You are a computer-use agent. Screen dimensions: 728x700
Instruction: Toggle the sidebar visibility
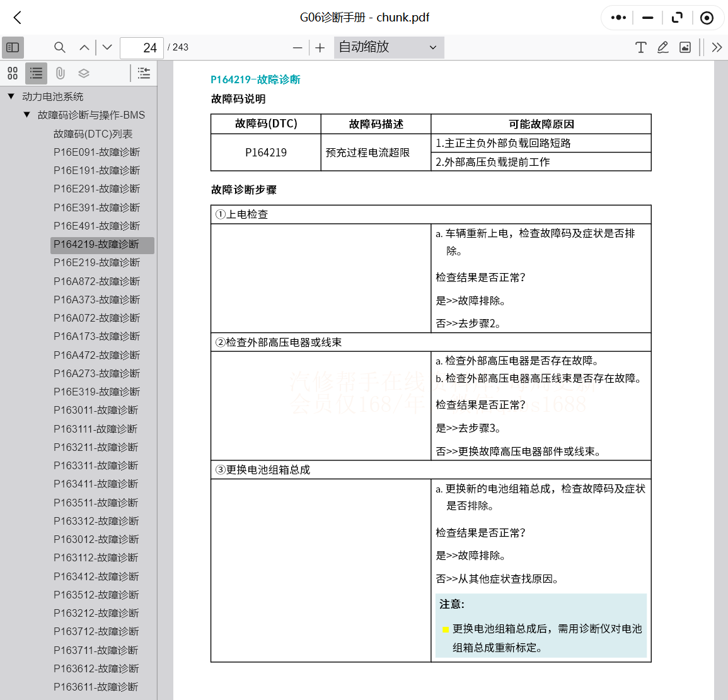pos(13,47)
